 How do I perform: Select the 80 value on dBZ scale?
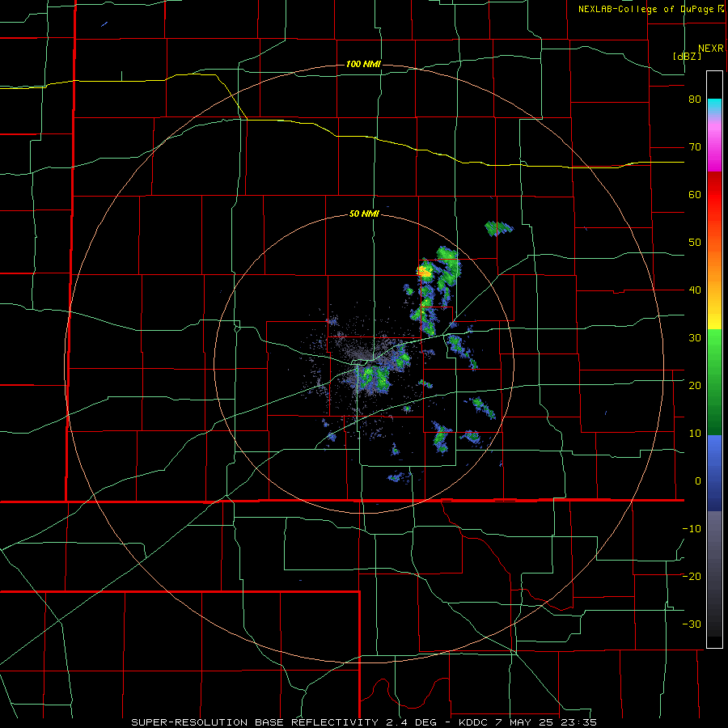(x=695, y=99)
